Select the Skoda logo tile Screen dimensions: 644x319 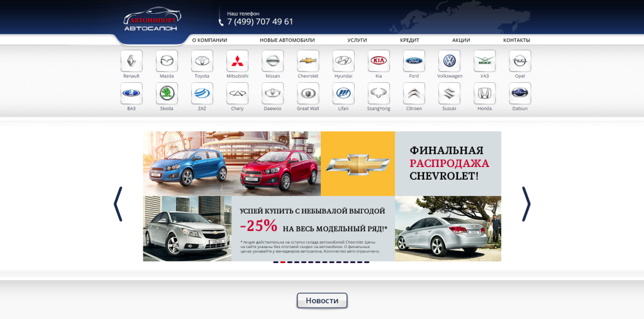click(167, 94)
